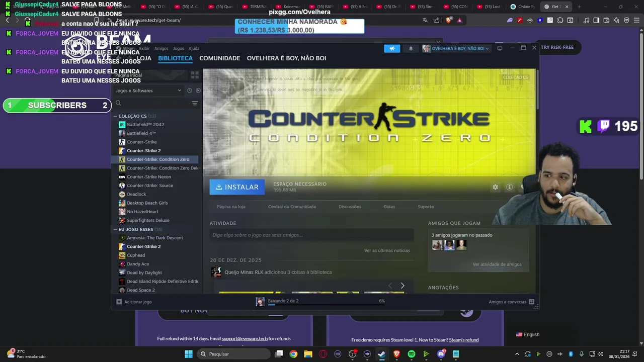
Task: Switch Steam to Big Picture mode
Action: coord(500,48)
